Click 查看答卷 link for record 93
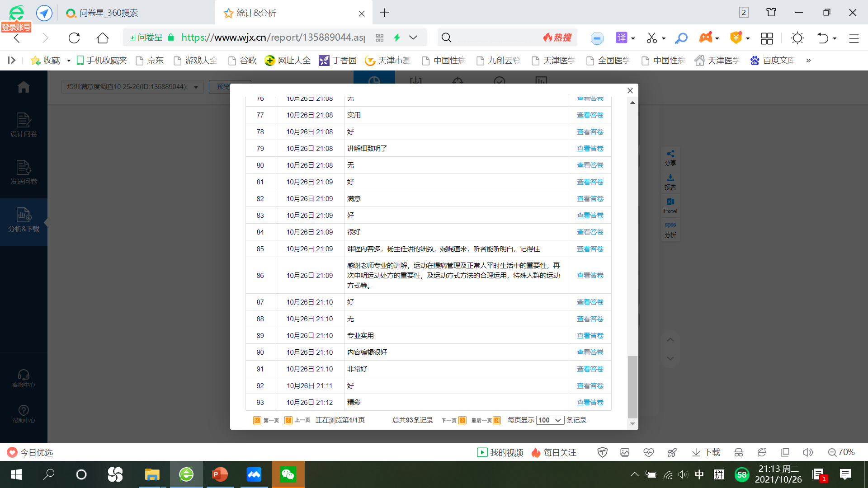868x488 pixels. [590, 403]
